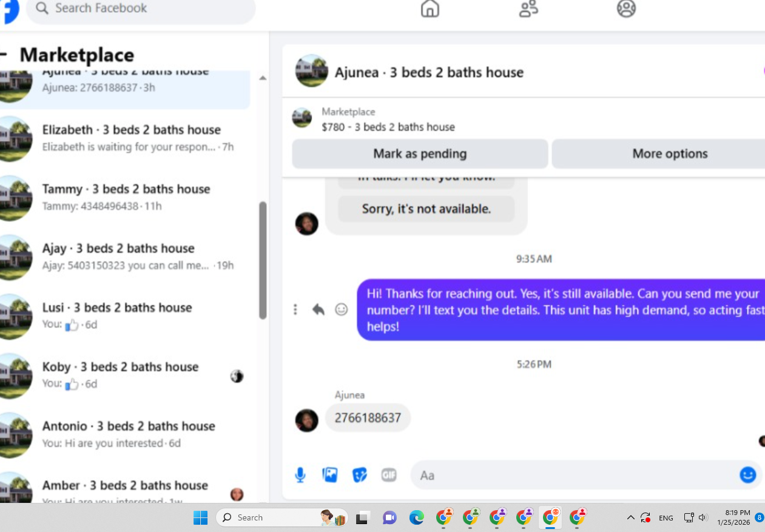Open Task View on the taskbar
Screen dimensions: 765x532
click(x=362, y=517)
